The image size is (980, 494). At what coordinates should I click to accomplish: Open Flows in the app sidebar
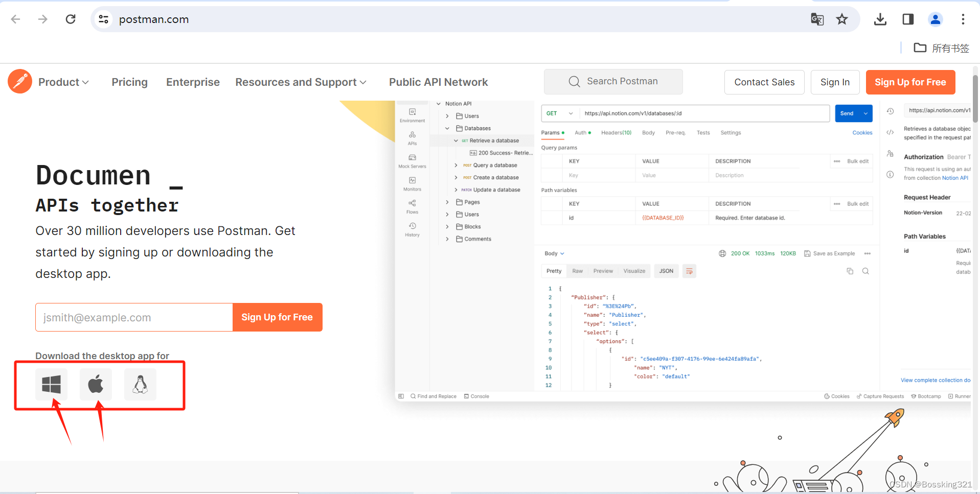pos(412,207)
